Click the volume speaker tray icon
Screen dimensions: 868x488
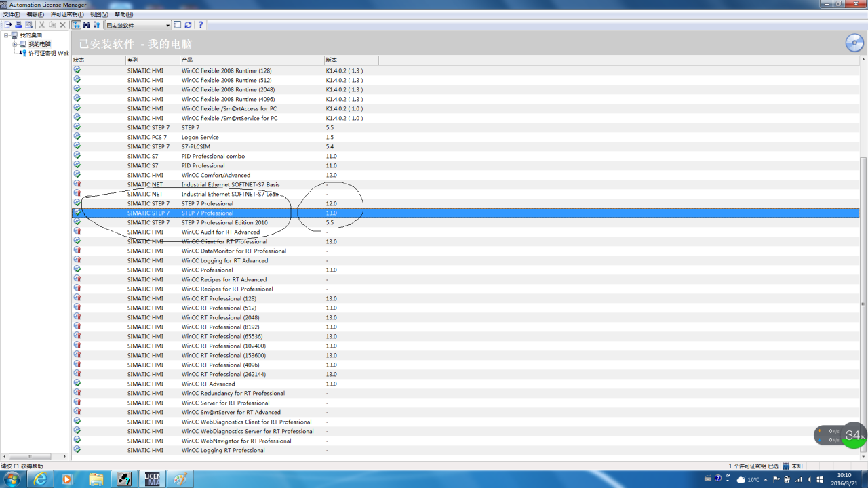click(x=809, y=479)
